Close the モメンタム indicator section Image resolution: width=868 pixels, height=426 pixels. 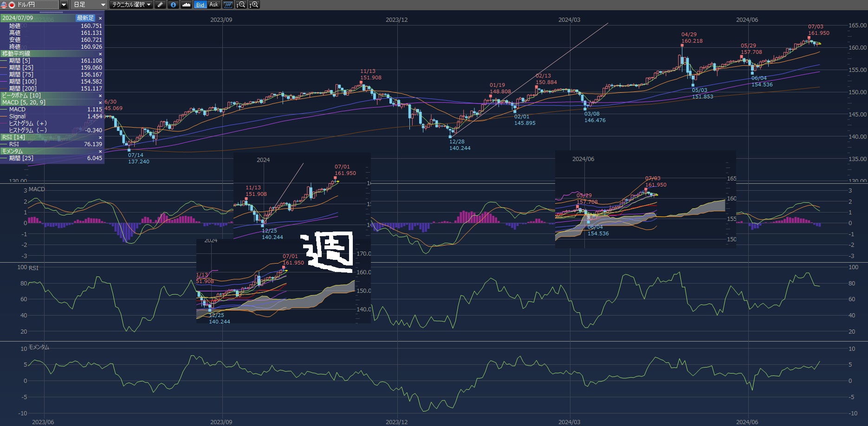100,151
